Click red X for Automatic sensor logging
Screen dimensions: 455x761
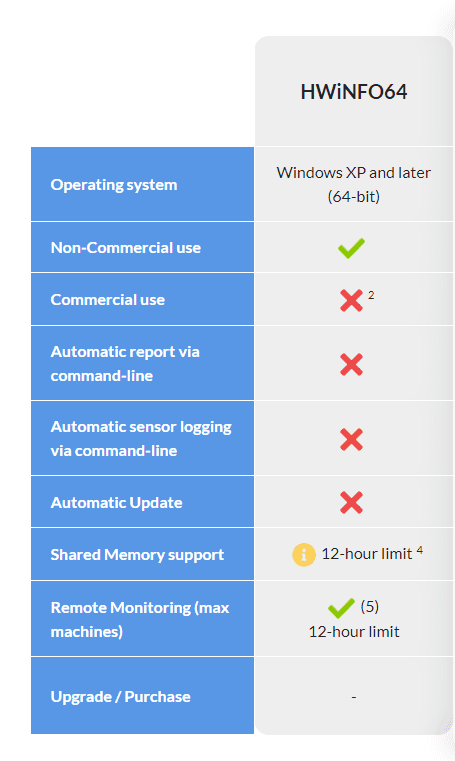click(351, 439)
